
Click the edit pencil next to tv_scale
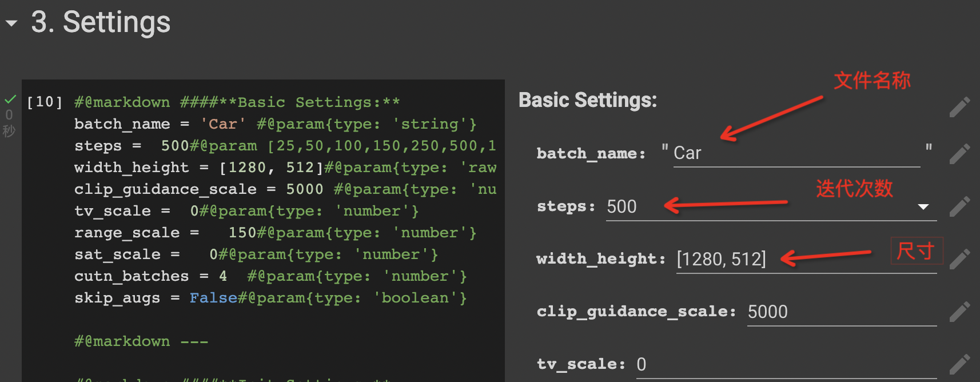click(959, 364)
